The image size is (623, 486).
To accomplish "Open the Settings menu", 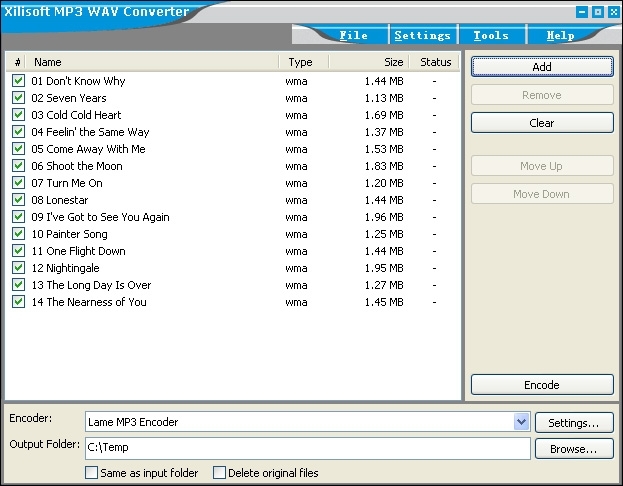I will [x=422, y=35].
